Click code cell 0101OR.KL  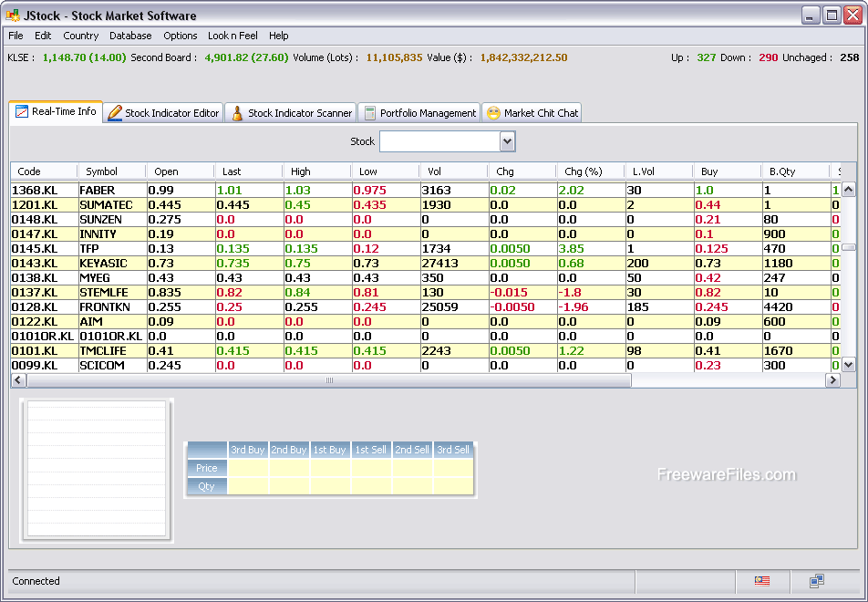pyautogui.click(x=43, y=337)
